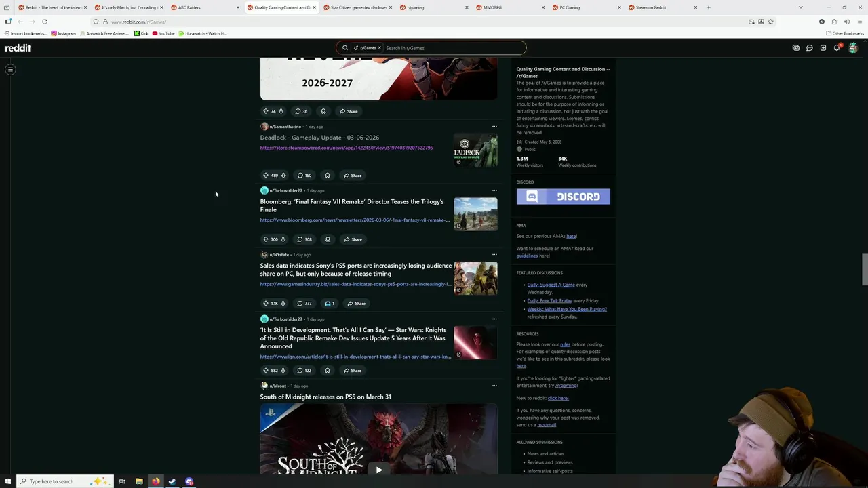868x488 pixels.
Task: Give award on the Bloomberg post
Action: tap(328, 239)
